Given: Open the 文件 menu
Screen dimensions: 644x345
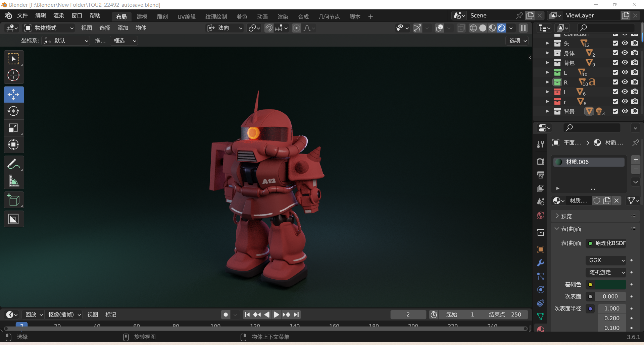Looking at the screenshot, I should click(x=22, y=16).
